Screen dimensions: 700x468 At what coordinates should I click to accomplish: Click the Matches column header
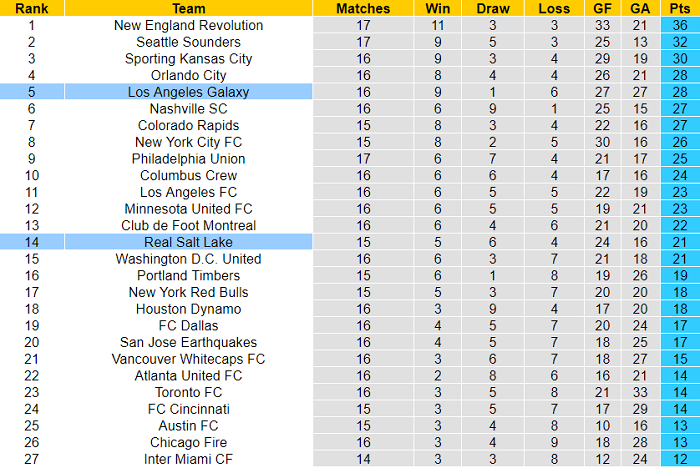363,8
